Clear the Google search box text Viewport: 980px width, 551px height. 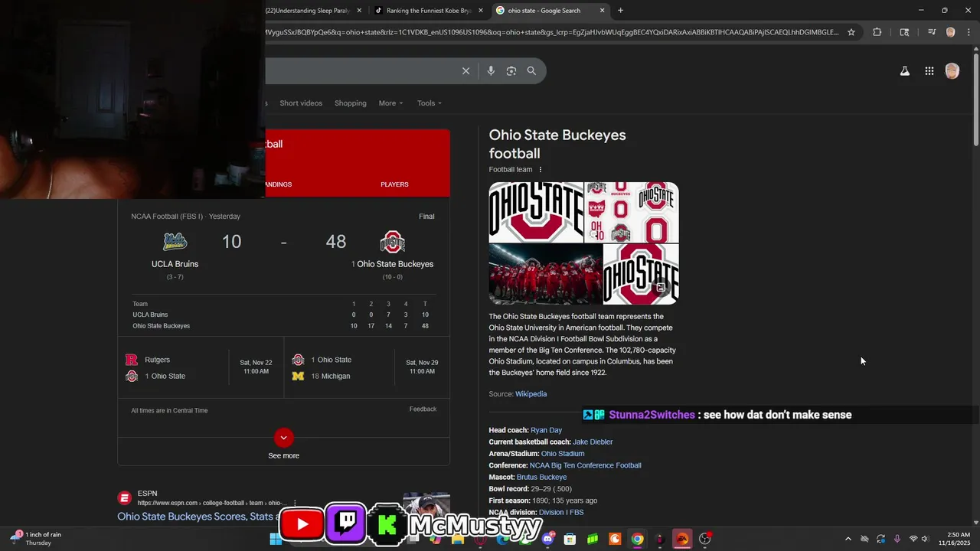click(x=465, y=71)
